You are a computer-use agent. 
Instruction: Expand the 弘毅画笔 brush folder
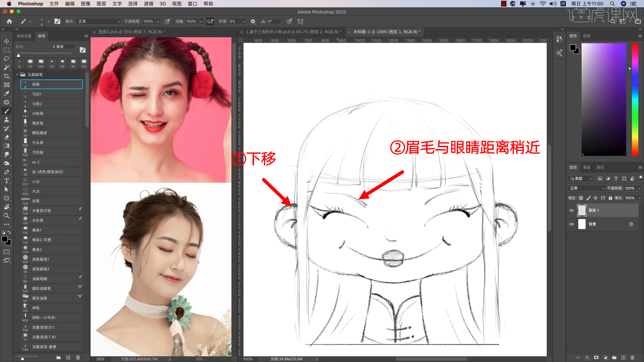pyautogui.click(x=17, y=74)
